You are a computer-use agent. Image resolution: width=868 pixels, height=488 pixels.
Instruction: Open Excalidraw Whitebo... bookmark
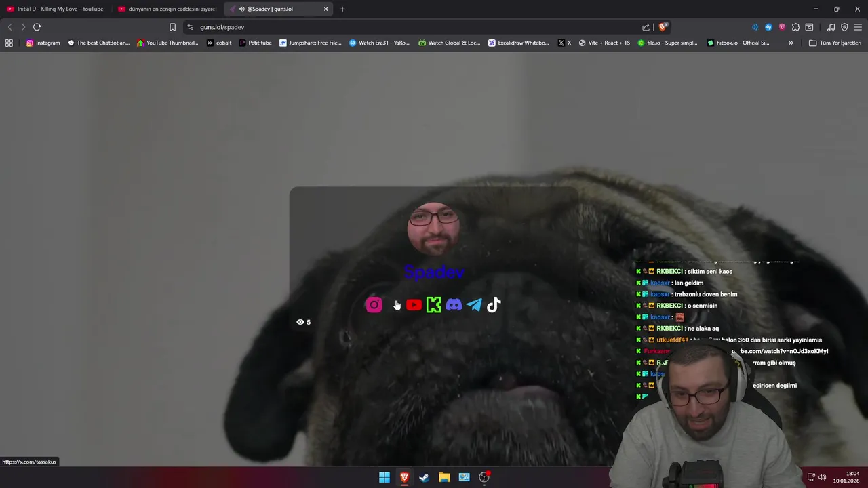pos(519,43)
